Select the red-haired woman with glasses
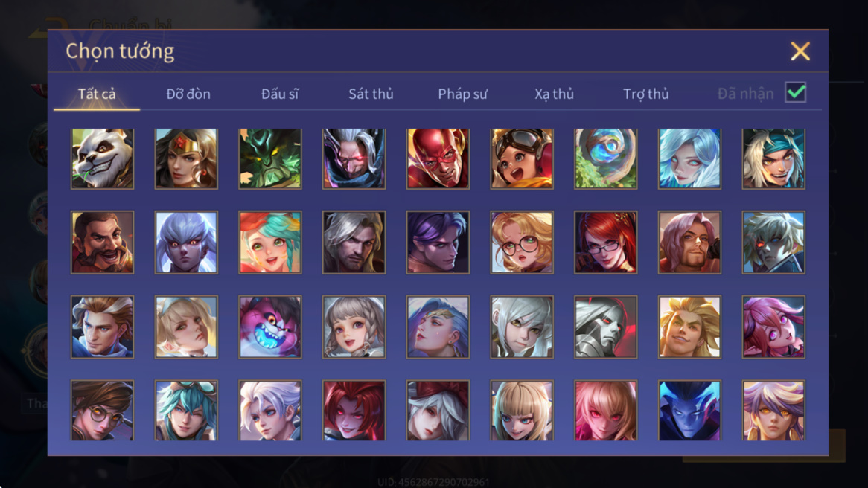 [606, 243]
